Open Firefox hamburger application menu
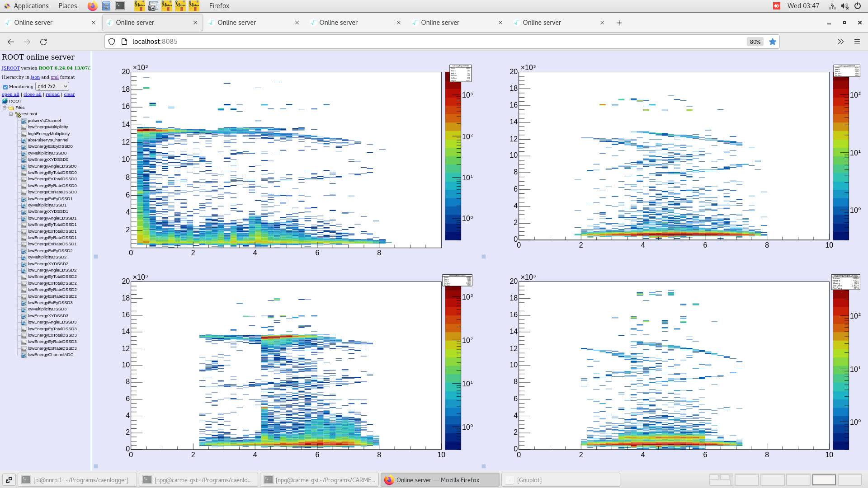Viewport: 868px width, 488px height. pos(857,42)
